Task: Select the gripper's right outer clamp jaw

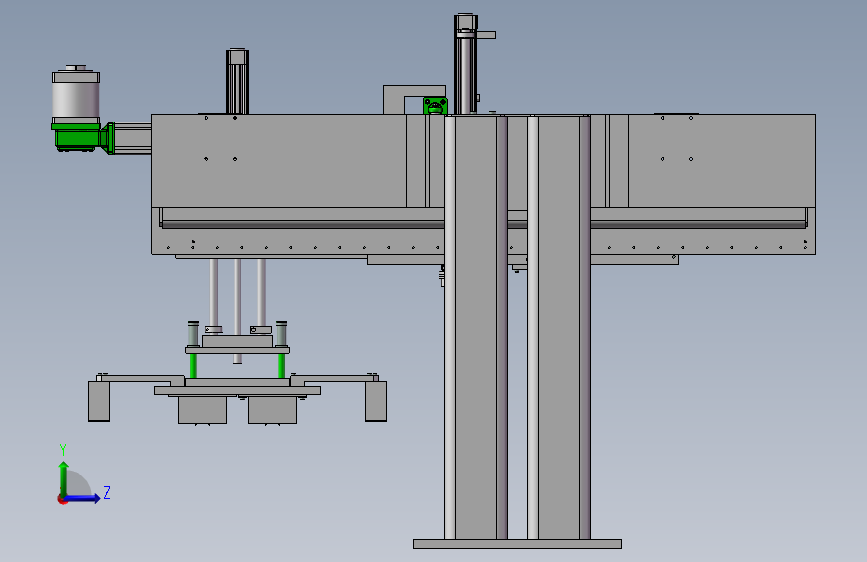Action: (x=376, y=401)
